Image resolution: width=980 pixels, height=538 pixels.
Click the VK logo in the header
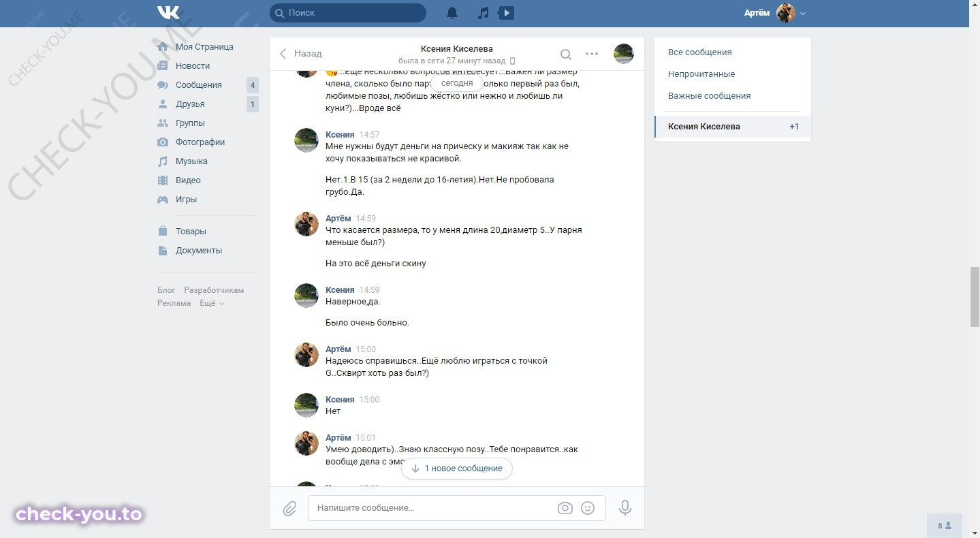click(168, 13)
